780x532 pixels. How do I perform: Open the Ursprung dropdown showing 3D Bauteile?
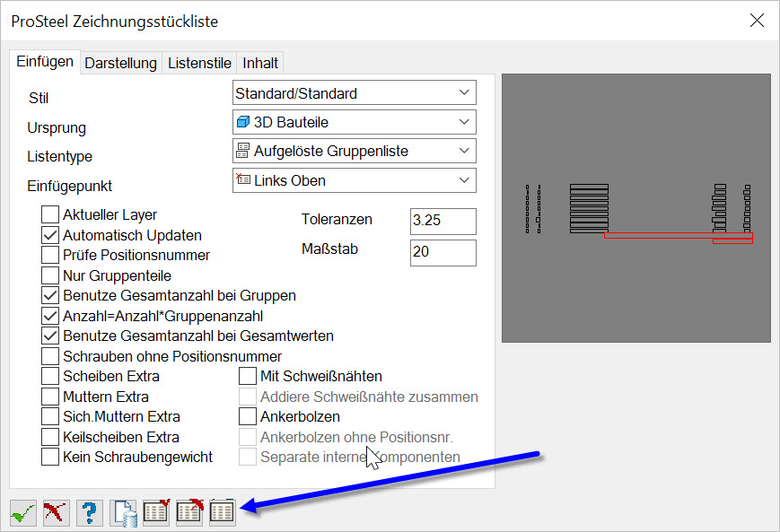[x=355, y=122]
